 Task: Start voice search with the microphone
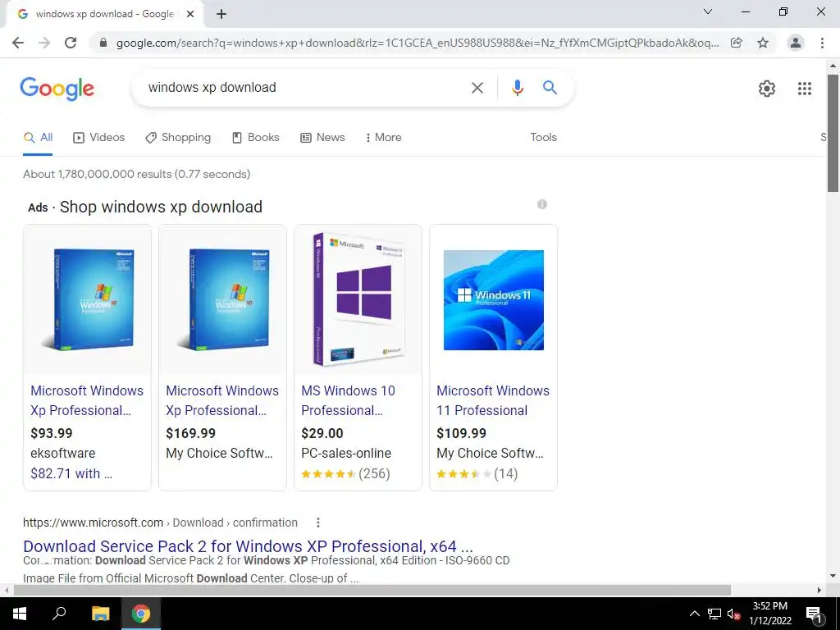[x=517, y=87]
